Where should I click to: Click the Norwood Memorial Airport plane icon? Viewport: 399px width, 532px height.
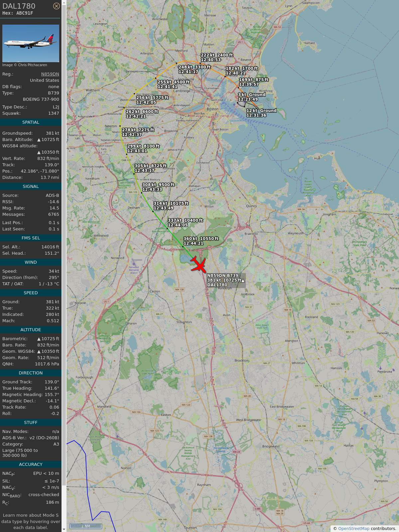point(134,264)
